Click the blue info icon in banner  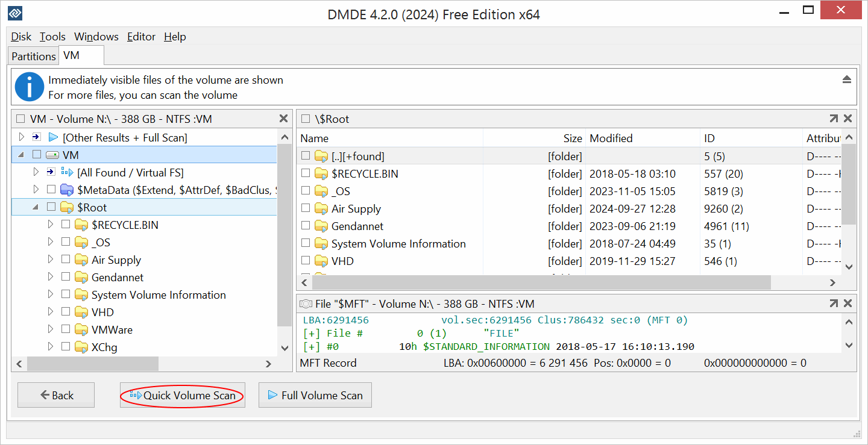[30, 87]
